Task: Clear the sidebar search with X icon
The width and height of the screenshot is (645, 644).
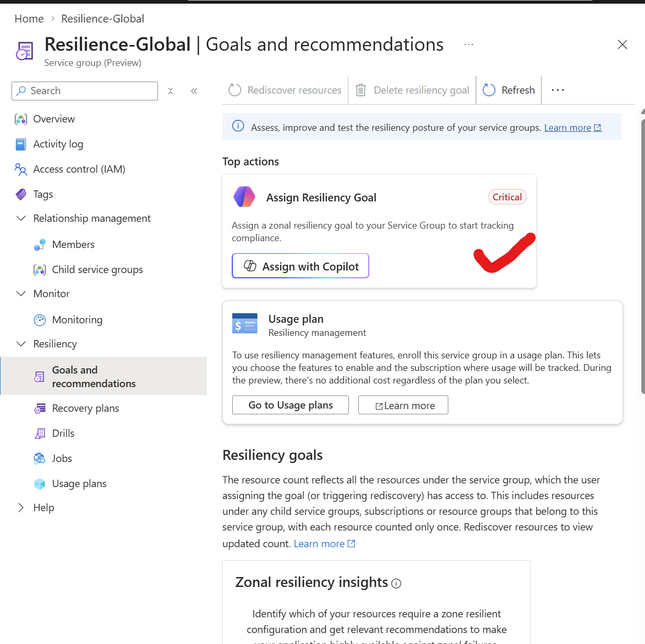Action: pyautogui.click(x=171, y=91)
